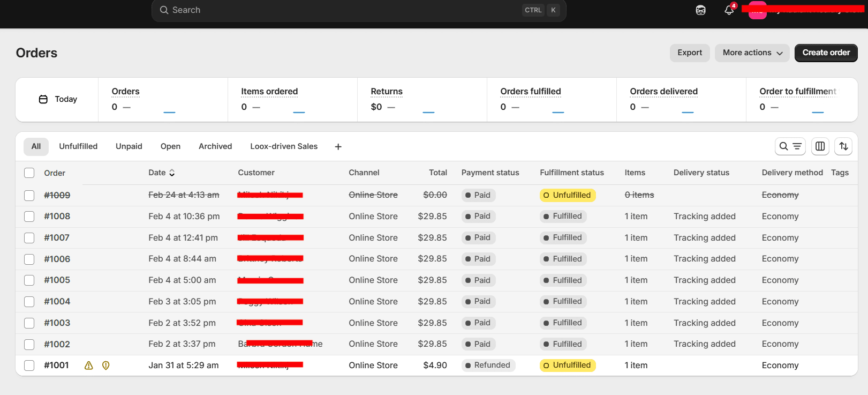Click the warning triangle icon on order #1001
The image size is (868, 395).
[x=89, y=366]
